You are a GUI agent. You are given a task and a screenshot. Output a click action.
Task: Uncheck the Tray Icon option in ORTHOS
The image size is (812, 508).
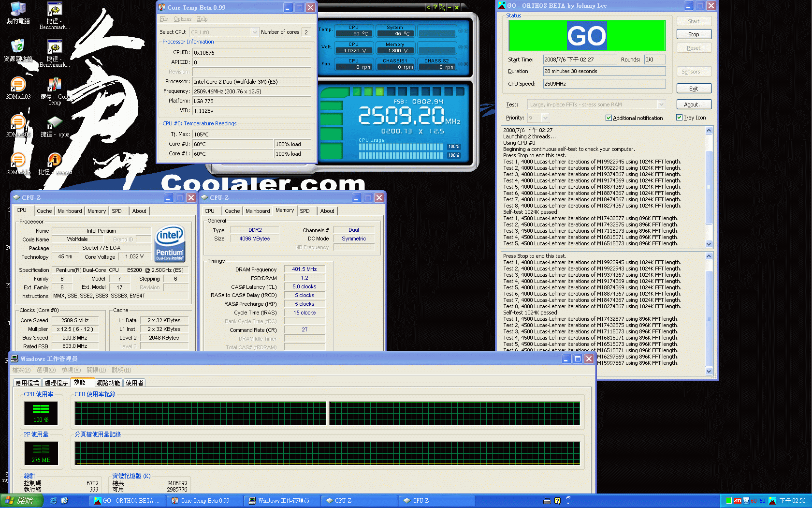679,118
